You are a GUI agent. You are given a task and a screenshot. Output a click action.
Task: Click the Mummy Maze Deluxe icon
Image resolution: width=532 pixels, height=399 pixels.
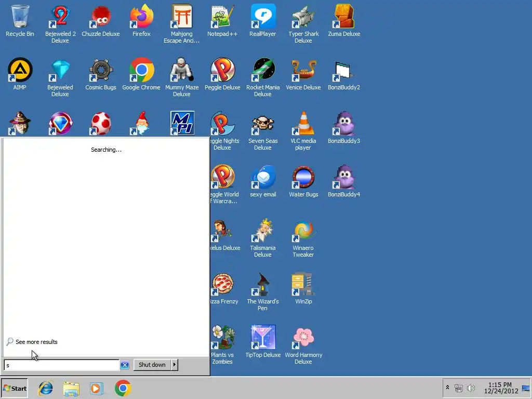(x=181, y=77)
